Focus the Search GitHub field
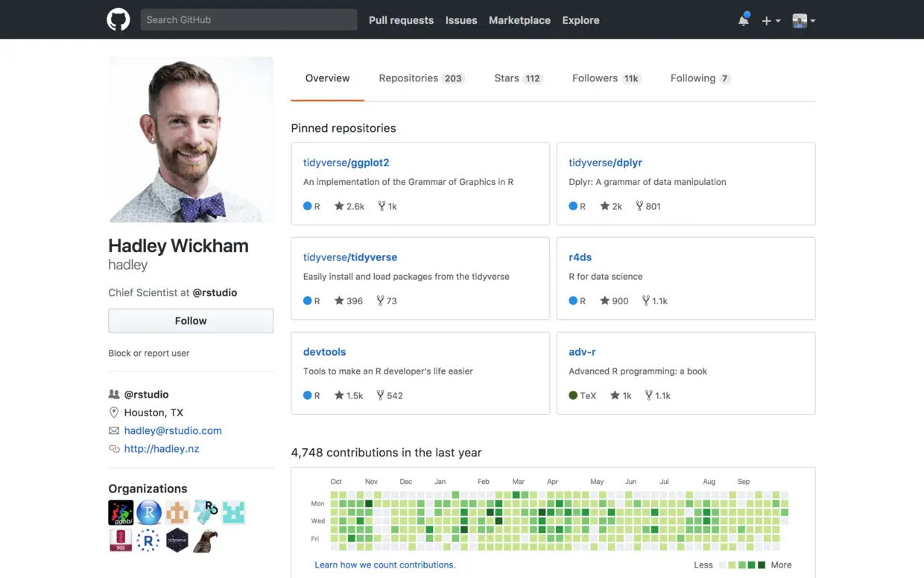Viewport: 924px width, 578px height. tap(249, 20)
